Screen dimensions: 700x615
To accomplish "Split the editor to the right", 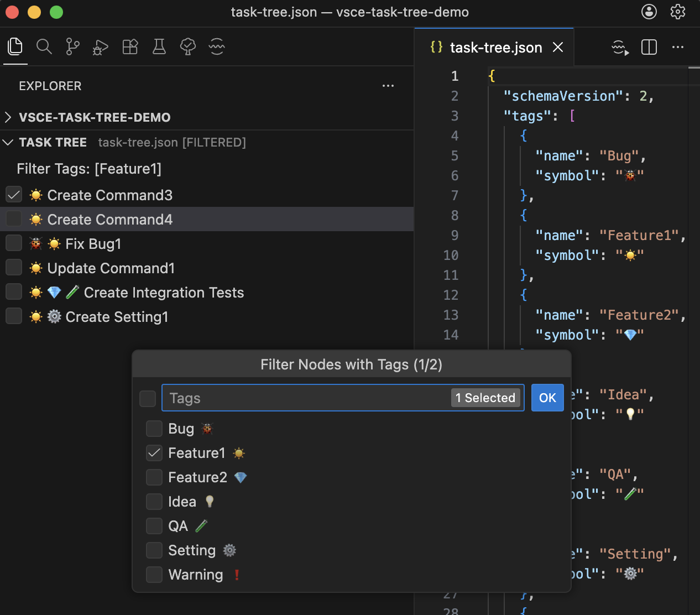I will point(649,48).
